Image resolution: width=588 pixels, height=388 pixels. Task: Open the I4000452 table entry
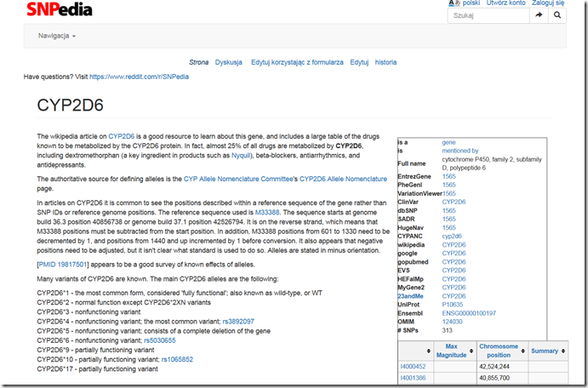tap(413, 367)
